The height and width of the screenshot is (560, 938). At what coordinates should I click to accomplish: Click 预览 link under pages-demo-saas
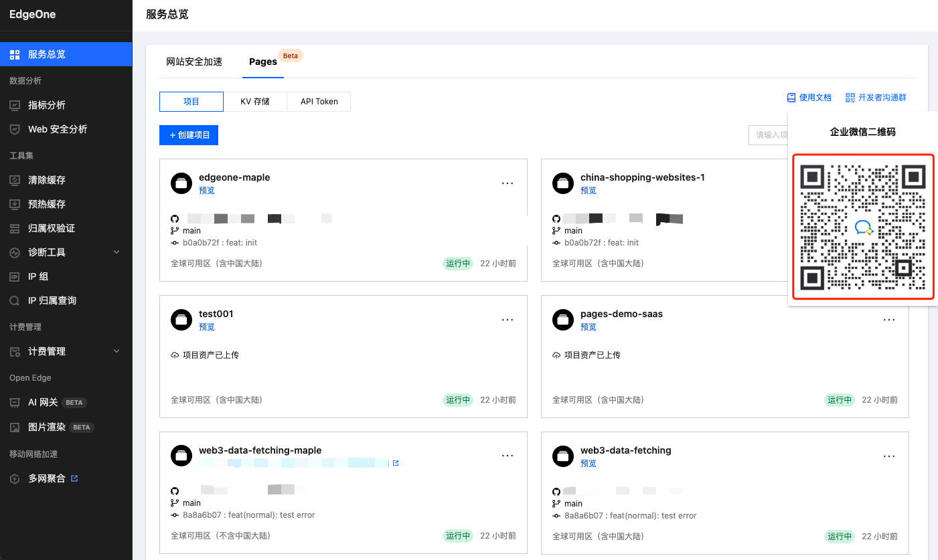(x=588, y=327)
